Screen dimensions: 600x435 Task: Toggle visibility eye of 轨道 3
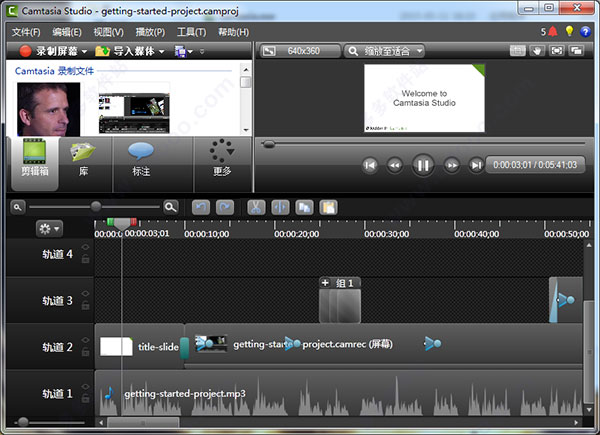[x=85, y=294]
